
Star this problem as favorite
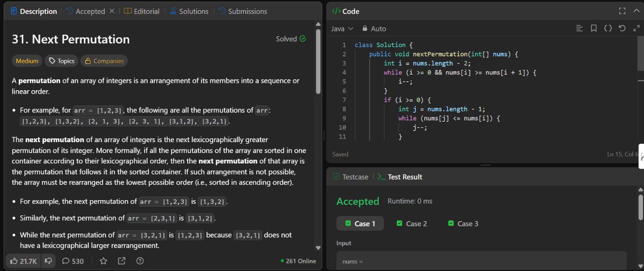coord(104,261)
